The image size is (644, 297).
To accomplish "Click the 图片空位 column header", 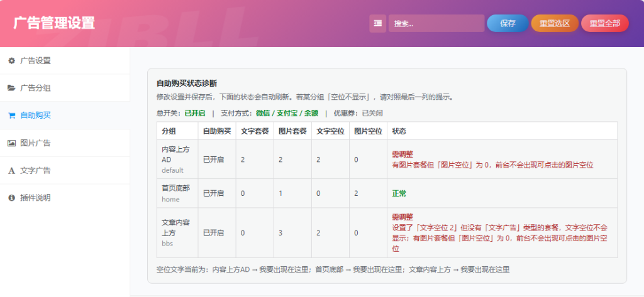I will click(x=368, y=131).
